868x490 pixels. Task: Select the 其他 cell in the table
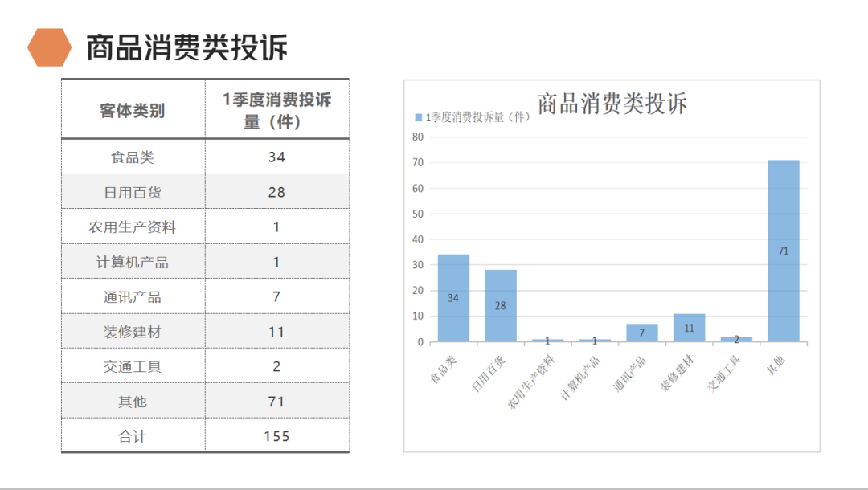click(x=133, y=402)
